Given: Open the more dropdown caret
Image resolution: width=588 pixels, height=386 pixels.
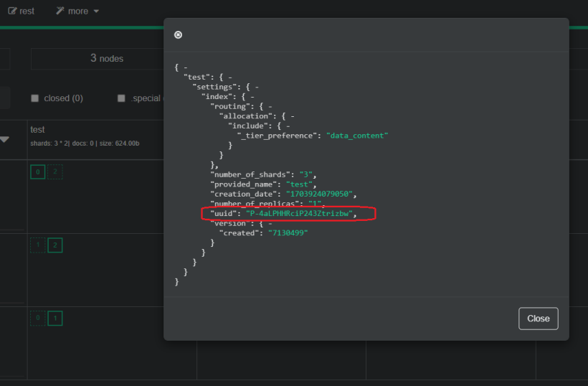Looking at the screenshot, I should tap(96, 11).
